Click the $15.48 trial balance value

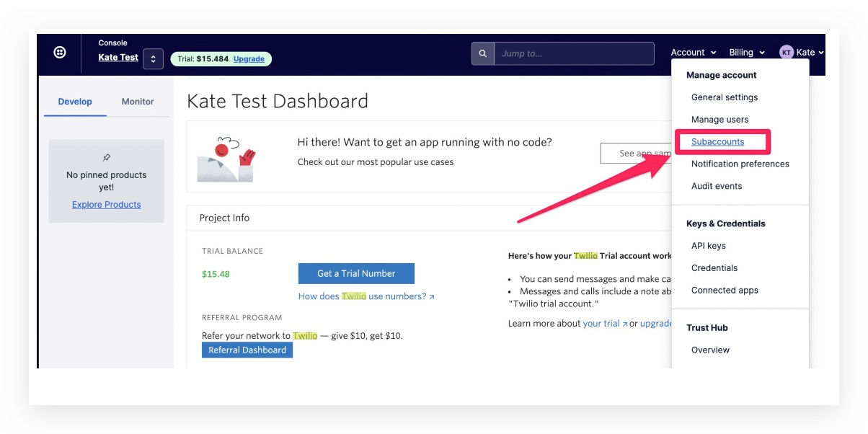tap(216, 274)
